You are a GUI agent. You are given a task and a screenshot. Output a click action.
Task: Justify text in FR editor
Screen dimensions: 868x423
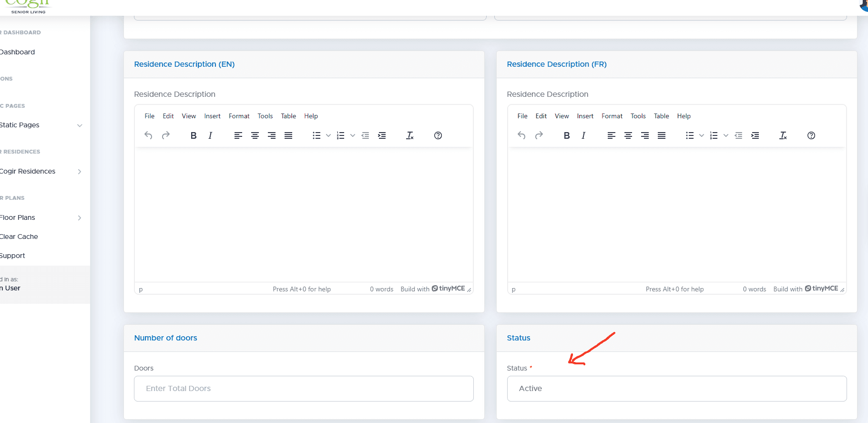coord(662,135)
